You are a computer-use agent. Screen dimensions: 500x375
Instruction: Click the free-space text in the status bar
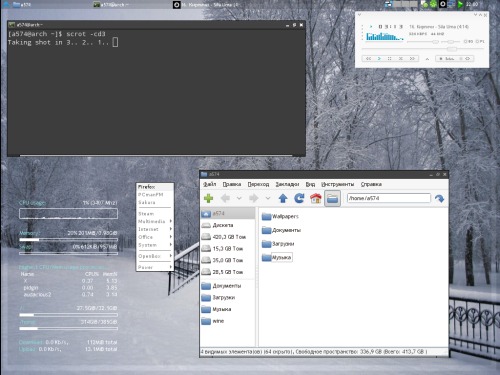coord(361,352)
